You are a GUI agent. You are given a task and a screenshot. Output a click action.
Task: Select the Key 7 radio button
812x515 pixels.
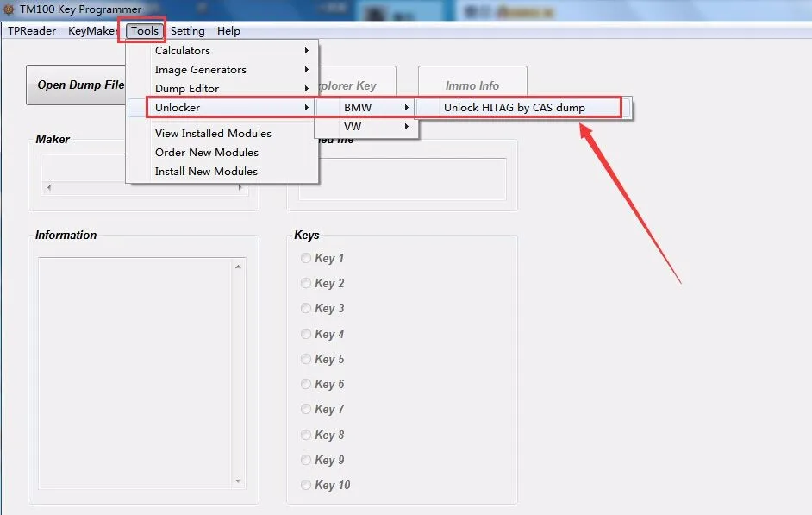click(306, 409)
